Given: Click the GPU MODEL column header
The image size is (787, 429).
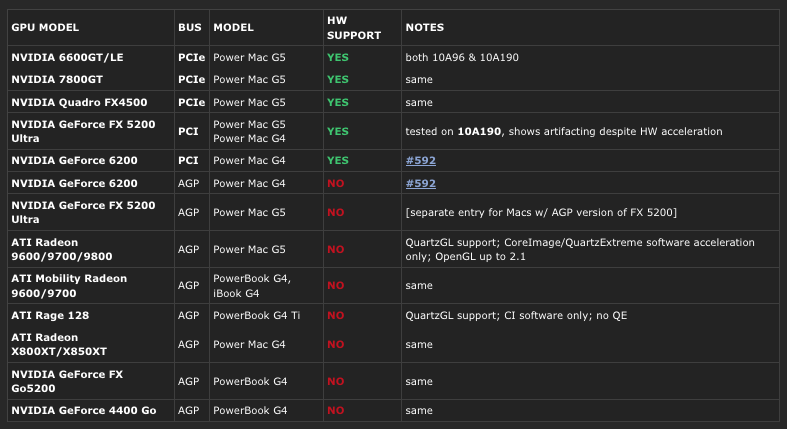Looking at the screenshot, I should click(45, 28).
